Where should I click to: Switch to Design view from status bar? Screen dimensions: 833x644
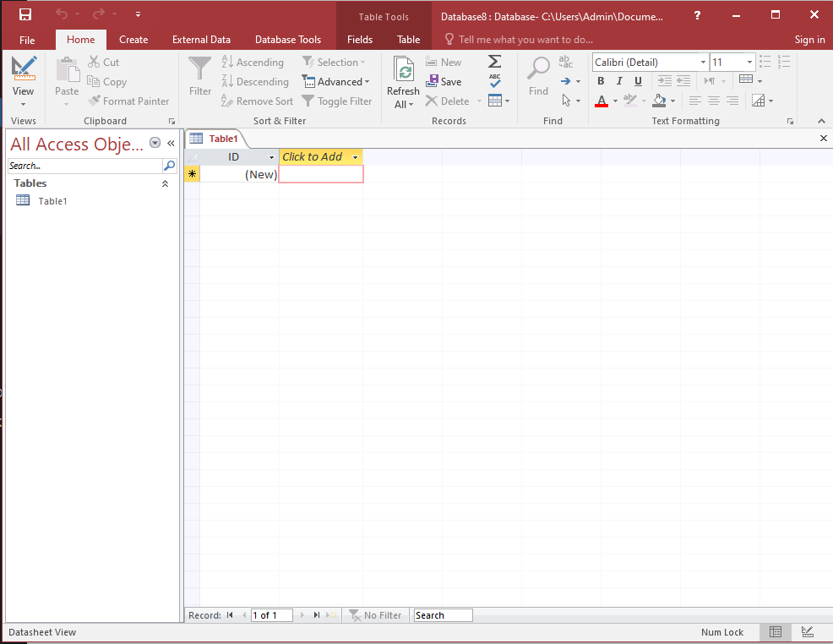807,632
